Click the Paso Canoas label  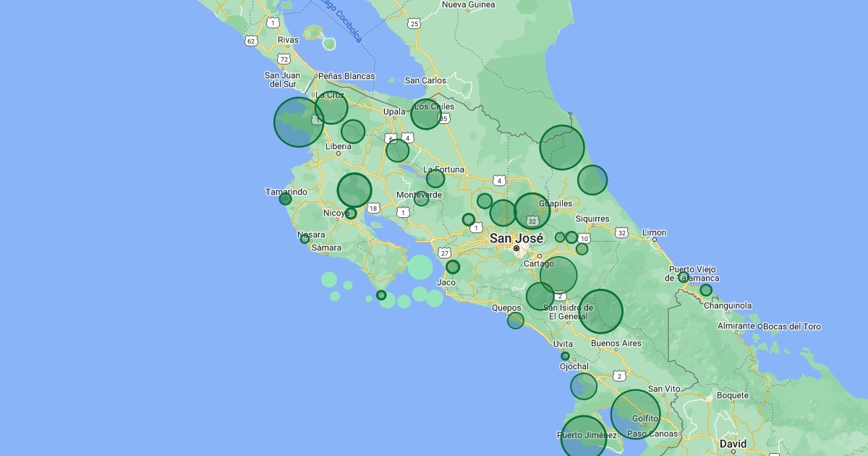[x=653, y=434]
